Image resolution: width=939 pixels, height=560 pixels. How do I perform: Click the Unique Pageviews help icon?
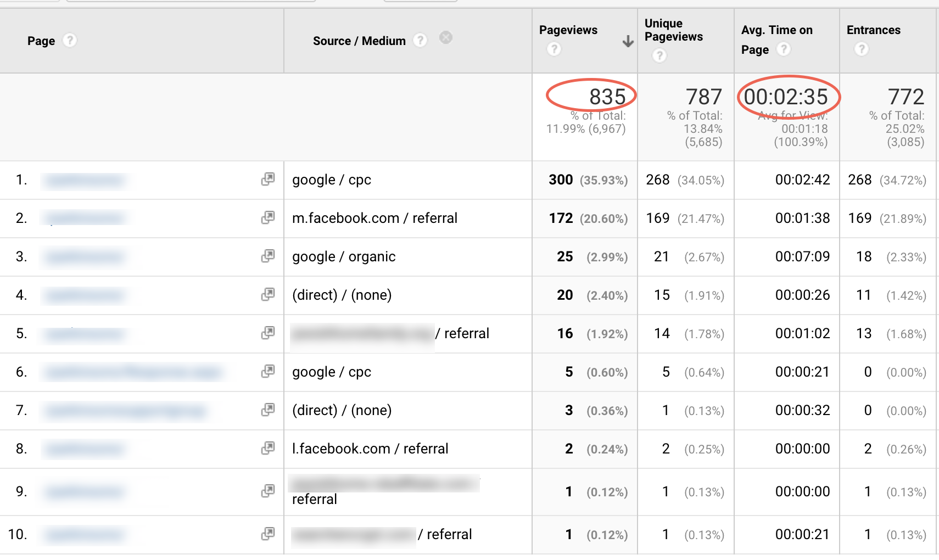[659, 55]
